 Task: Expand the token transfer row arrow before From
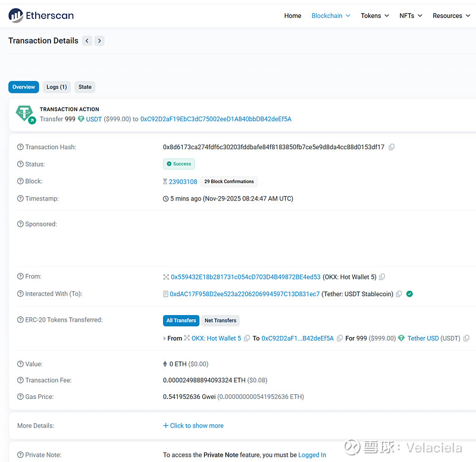(165, 338)
